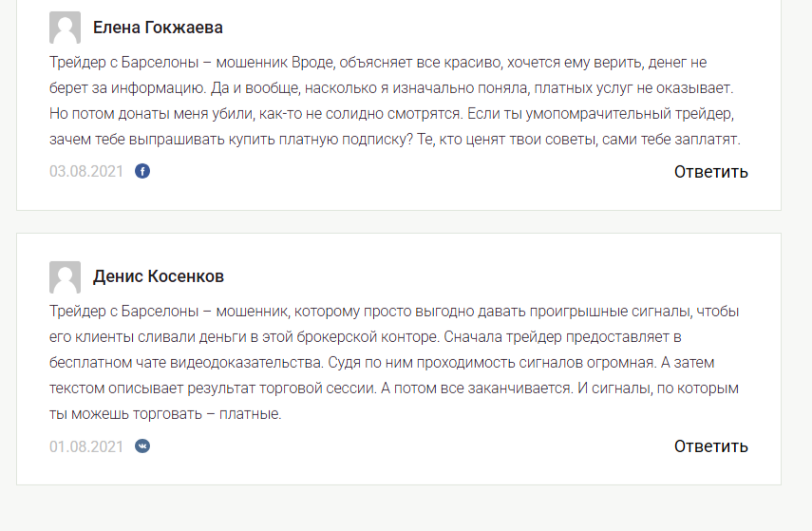
Task: Click the date 01.08.2021
Action: (x=86, y=446)
